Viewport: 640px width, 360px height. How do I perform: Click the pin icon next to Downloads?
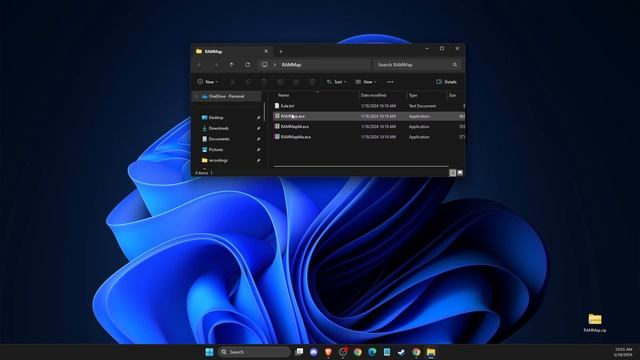[258, 128]
